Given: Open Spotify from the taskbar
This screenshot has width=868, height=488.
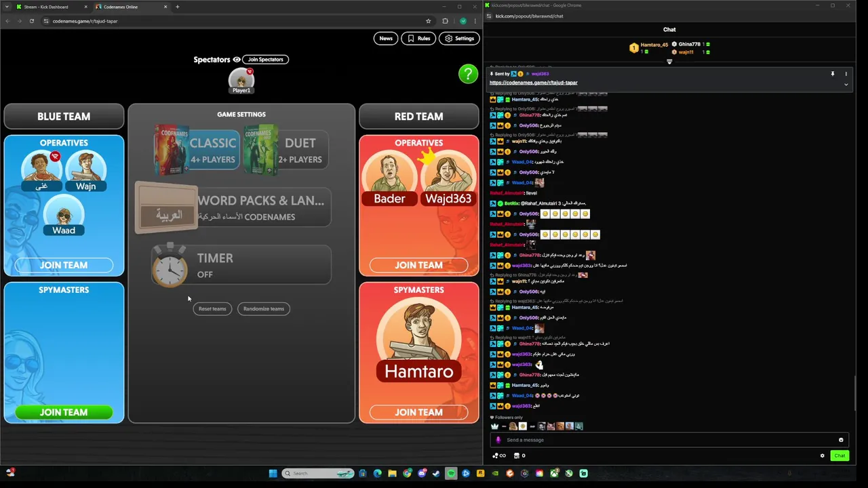Looking at the screenshot, I should (451, 473).
